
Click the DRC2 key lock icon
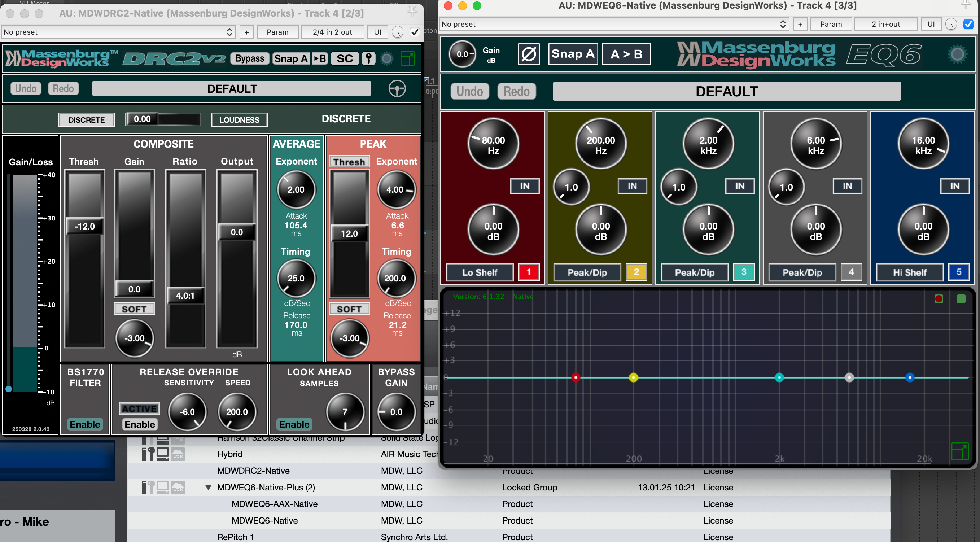pos(368,58)
